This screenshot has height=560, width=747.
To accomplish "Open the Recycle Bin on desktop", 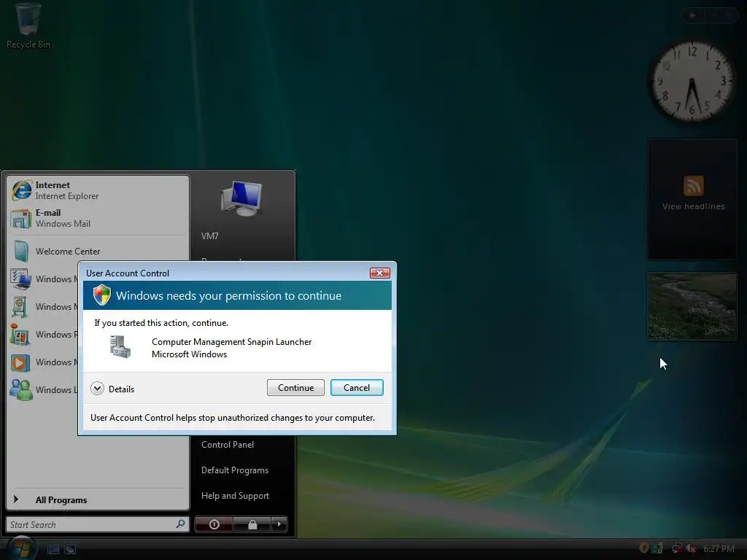I will click(28, 26).
